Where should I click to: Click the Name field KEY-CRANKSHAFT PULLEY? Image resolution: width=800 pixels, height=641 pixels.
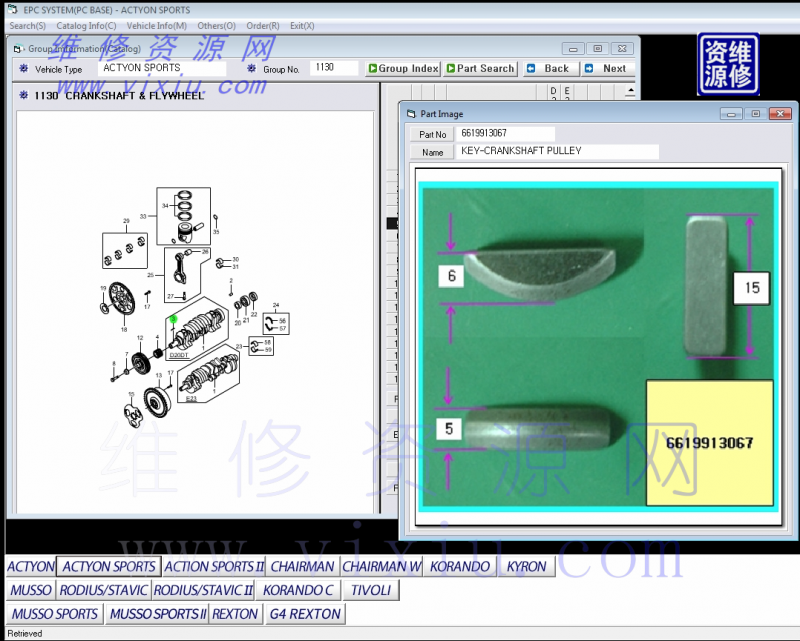pyautogui.click(x=557, y=151)
